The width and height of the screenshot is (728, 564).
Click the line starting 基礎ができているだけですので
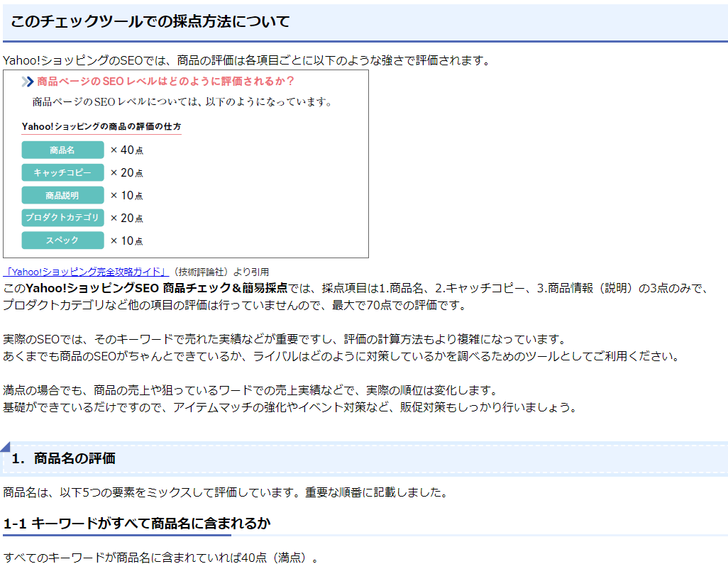click(291, 407)
